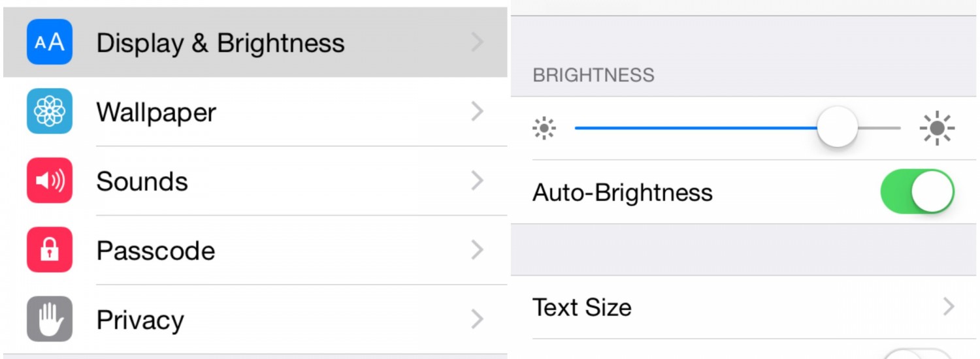Click the BRIGHTNESS section header
This screenshot has height=359, width=980.
(x=593, y=75)
